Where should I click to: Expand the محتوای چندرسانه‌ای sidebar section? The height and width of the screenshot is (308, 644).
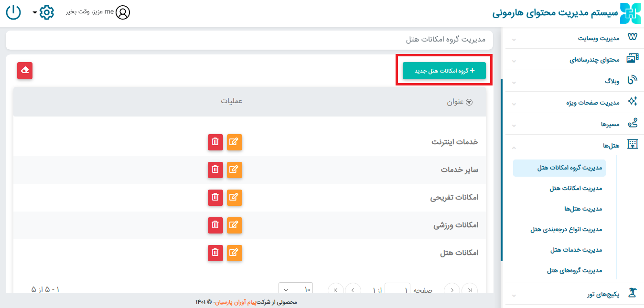573,60
